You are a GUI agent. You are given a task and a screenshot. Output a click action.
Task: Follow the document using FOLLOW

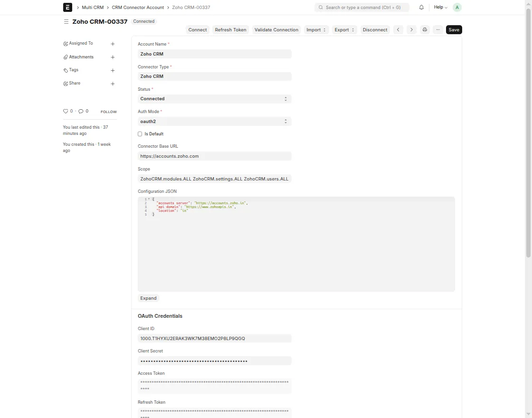click(x=108, y=111)
